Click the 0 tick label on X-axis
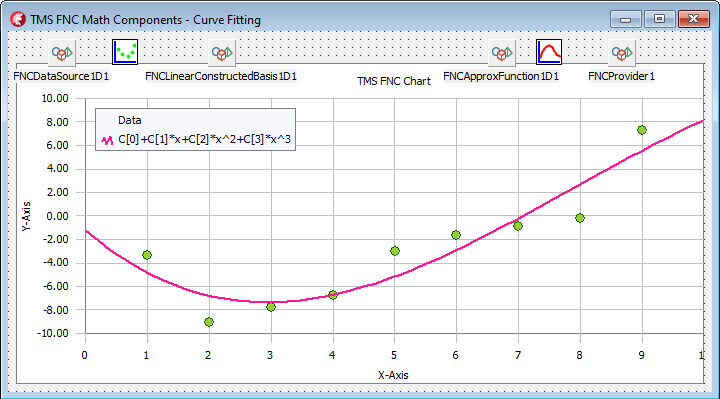Screen dimensions: 720x399 pos(84,355)
